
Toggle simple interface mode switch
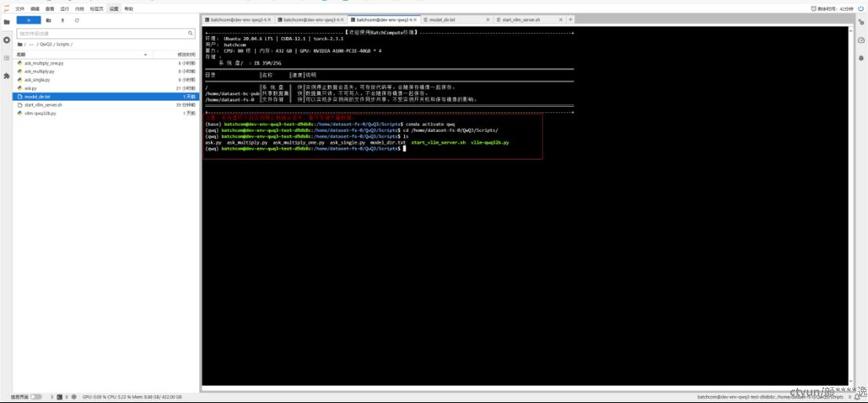click(x=36, y=397)
